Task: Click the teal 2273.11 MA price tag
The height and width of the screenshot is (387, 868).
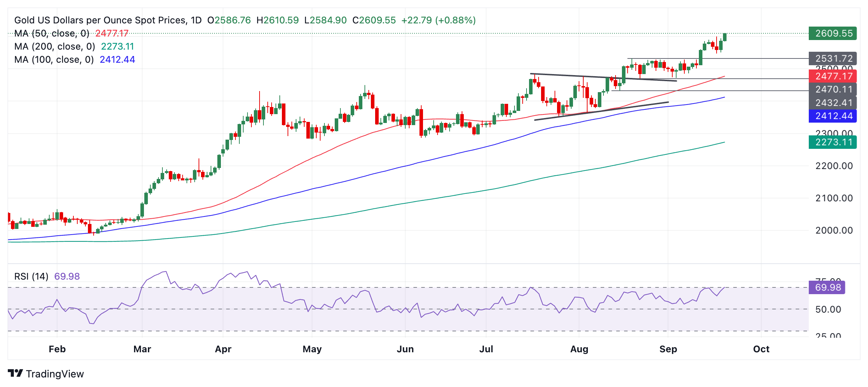Action: click(832, 142)
